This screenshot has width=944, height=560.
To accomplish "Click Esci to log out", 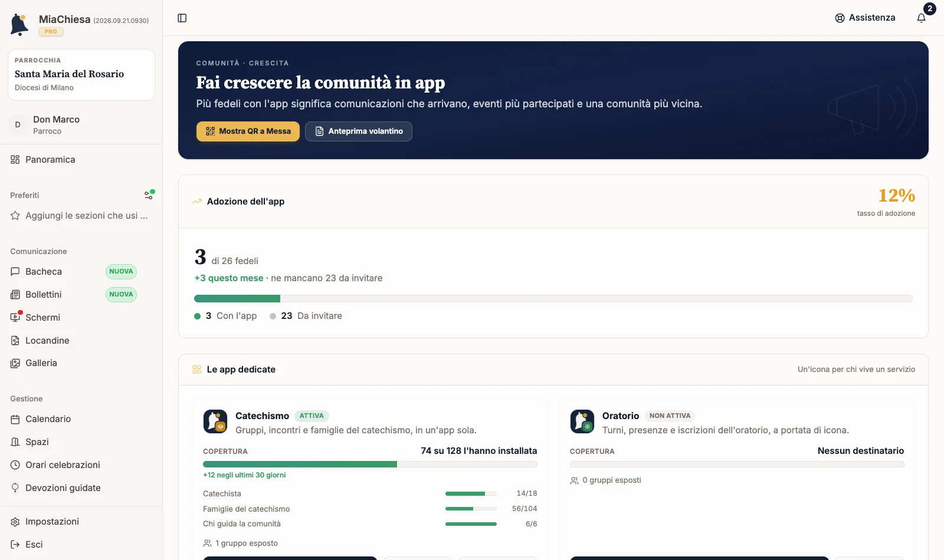I will click(81, 545).
